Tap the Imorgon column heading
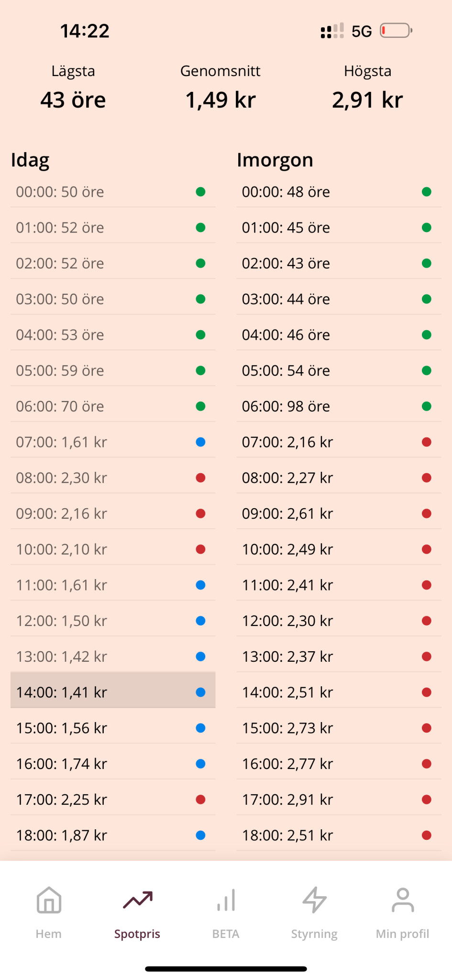Viewport: 452px width, 980px height. pos(275,160)
